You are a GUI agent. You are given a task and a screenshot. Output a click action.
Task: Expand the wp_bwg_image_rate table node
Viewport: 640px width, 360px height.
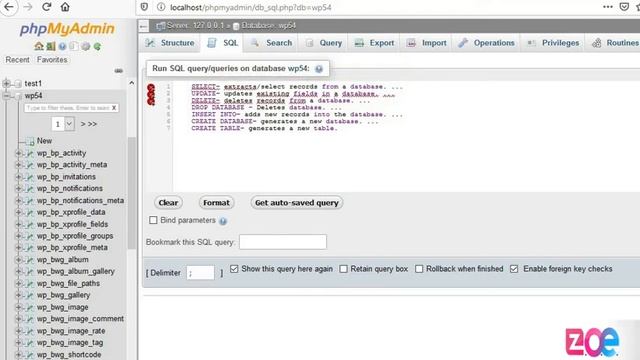(18, 331)
